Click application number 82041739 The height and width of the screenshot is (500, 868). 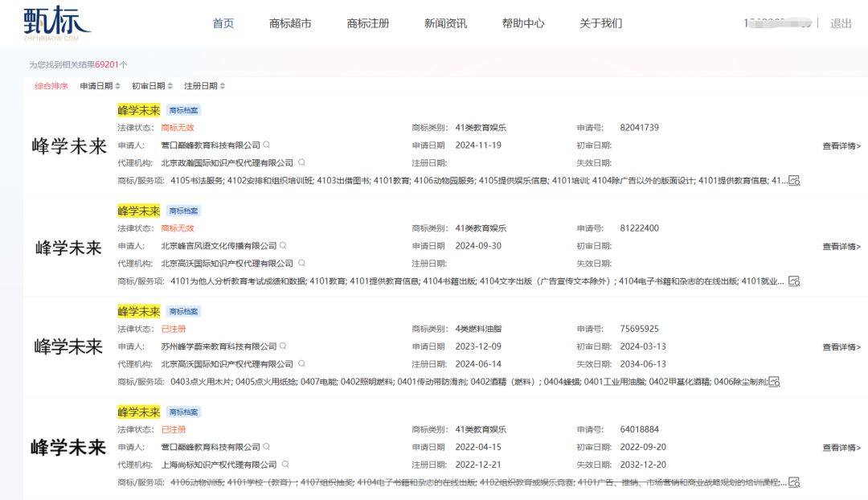(x=640, y=127)
